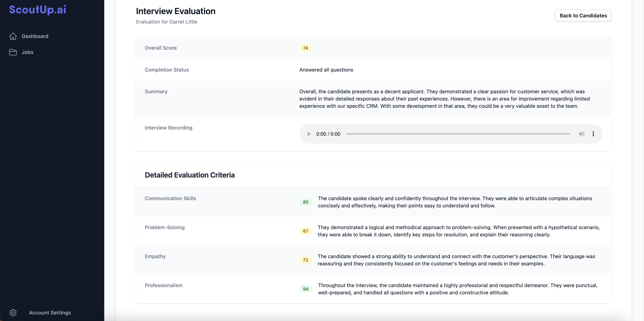Click Back to Candidates
The width and height of the screenshot is (644, 321).
tap(583, 15)
